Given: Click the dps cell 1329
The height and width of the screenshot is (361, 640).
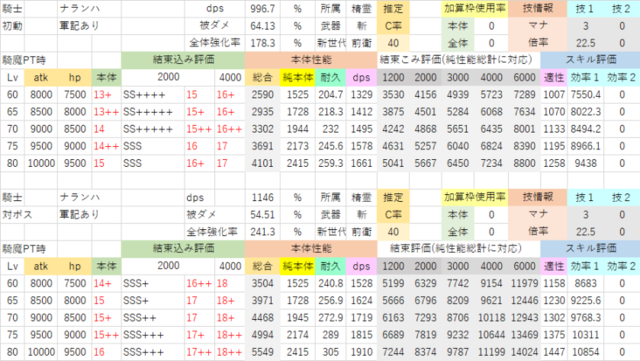Looking at the screenshot, I should click(x=362, y=95).
